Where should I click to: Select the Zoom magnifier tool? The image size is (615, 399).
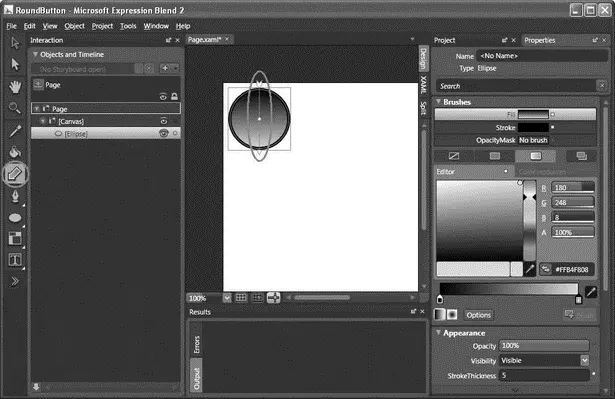click(x=15, y=108)
